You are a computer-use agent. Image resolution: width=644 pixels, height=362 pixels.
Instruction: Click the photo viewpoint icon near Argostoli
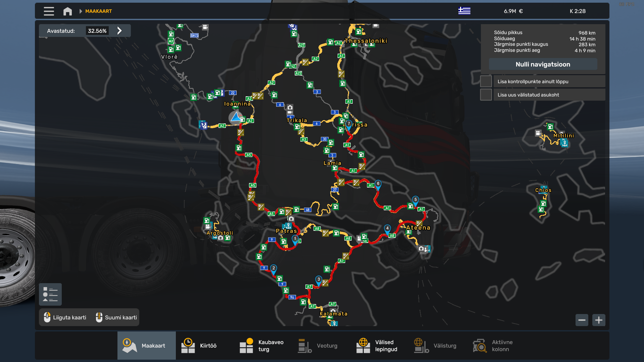tap(220, 238)
